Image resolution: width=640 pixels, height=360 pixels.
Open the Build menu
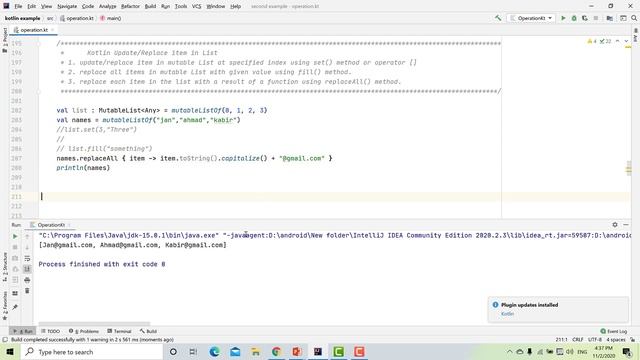point(150,6)
